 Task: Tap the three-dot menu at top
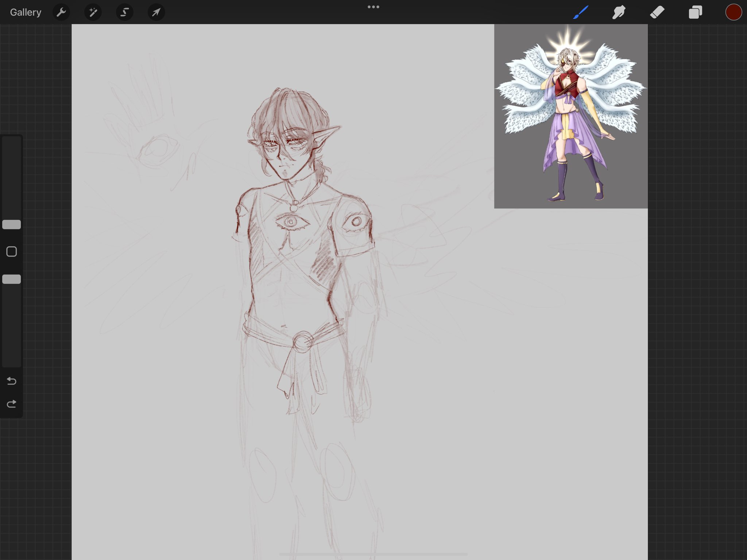pos(373,7)
